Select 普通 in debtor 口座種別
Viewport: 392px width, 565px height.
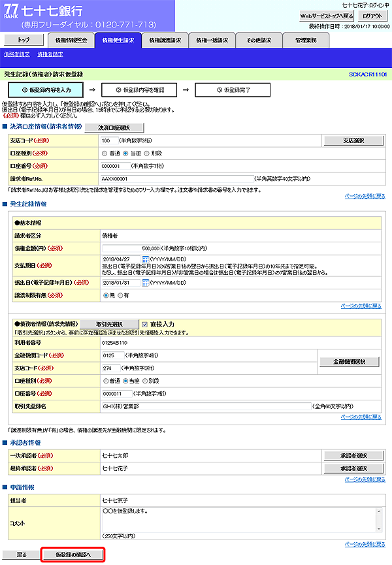coord(106,381)
